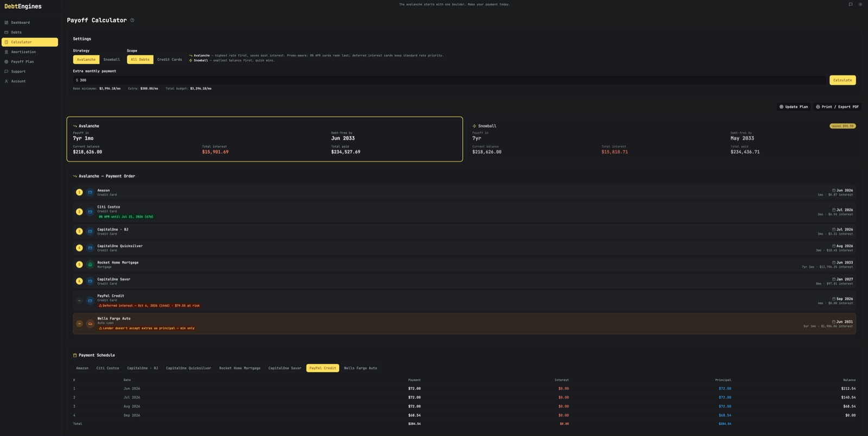Switch schedule to CapitalOne Savor tab
868x436 pixels.
coord(285,368)
